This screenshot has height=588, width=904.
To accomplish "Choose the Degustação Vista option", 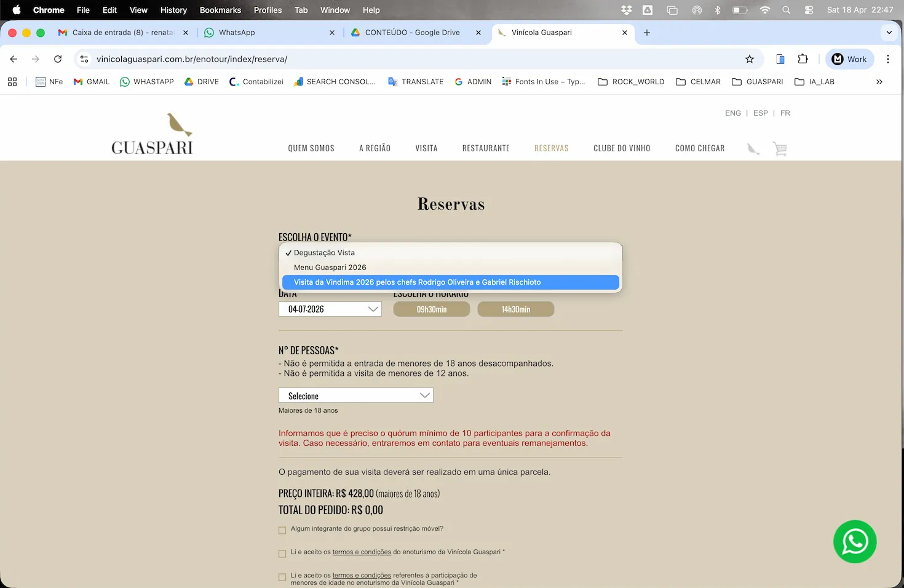I will tap(450, 253).
